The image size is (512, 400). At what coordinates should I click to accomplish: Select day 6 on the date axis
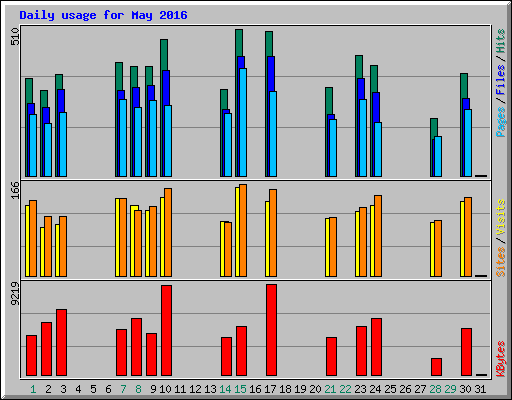pyautogui.click(x=108, y=389)
